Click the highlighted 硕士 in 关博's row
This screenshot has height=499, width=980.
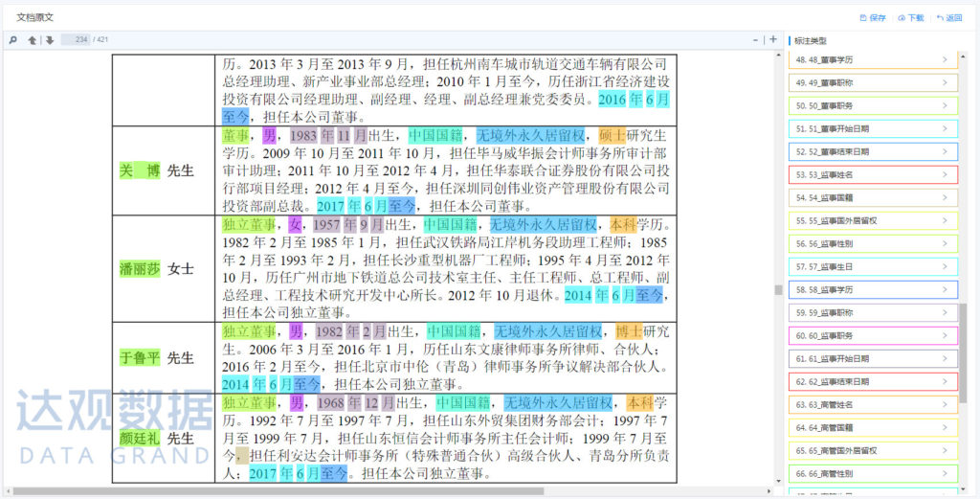pos(612,135)
